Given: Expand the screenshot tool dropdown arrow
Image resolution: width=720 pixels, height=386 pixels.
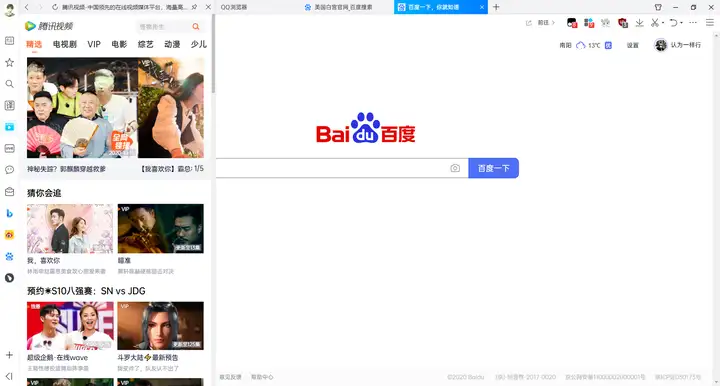Looking at the screenshot, I should click(663, 22).
